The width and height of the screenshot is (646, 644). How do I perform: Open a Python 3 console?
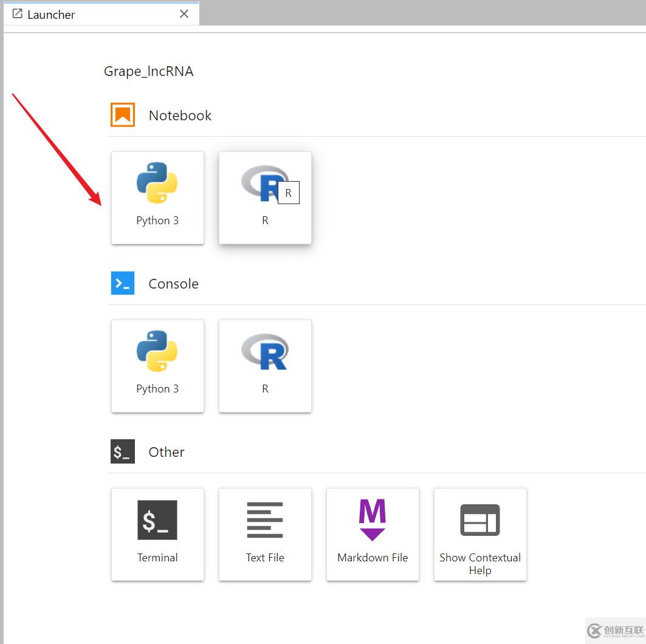tap(157, 366)
